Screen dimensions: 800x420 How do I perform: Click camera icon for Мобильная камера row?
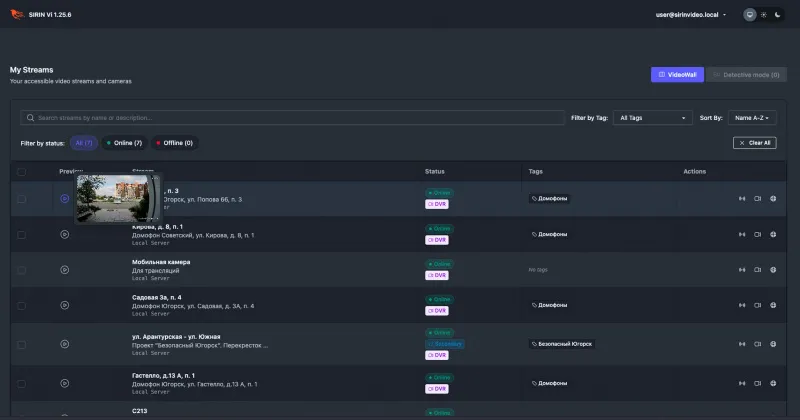758,269
